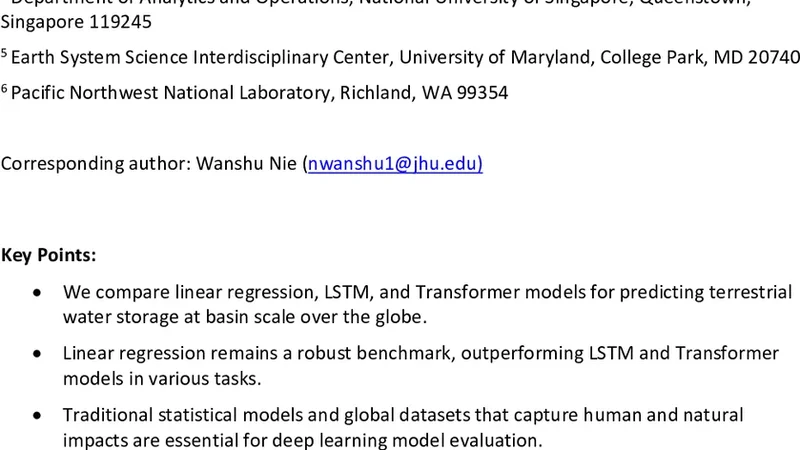This screenshot has height=450, width=800.
Task: Click the bullet before "We compare linear regression"
Action: point(38,293)
